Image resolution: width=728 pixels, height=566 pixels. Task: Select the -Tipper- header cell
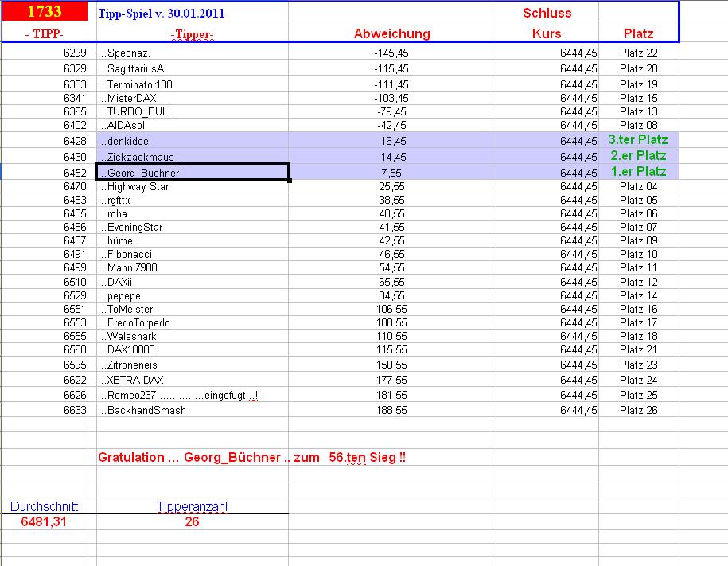(193, 34)
